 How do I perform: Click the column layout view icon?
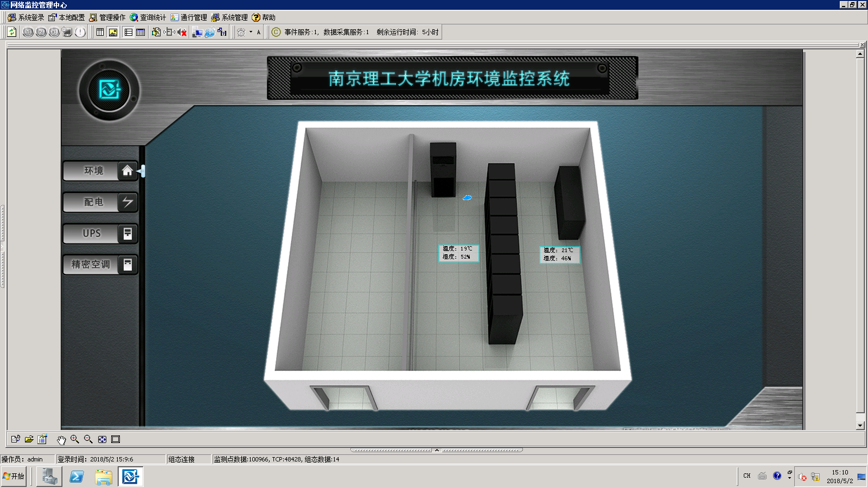[100, 32]
